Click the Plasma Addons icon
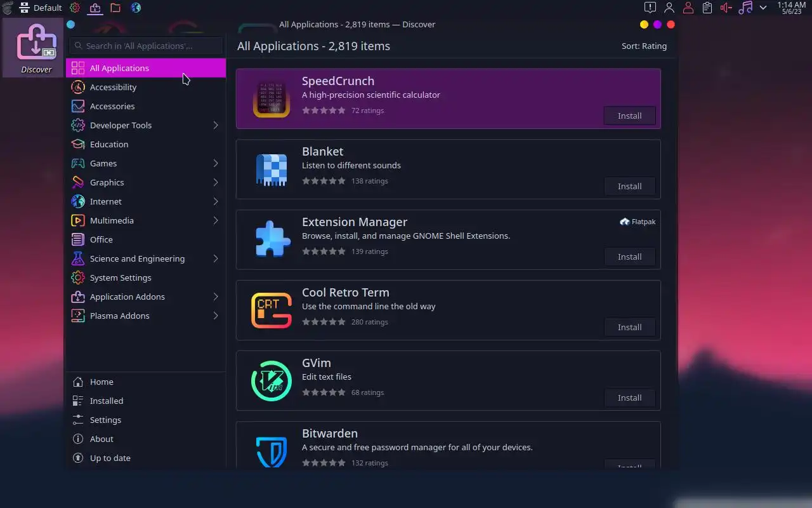Viewport: 812px width, 508px height. click(78, 316)
